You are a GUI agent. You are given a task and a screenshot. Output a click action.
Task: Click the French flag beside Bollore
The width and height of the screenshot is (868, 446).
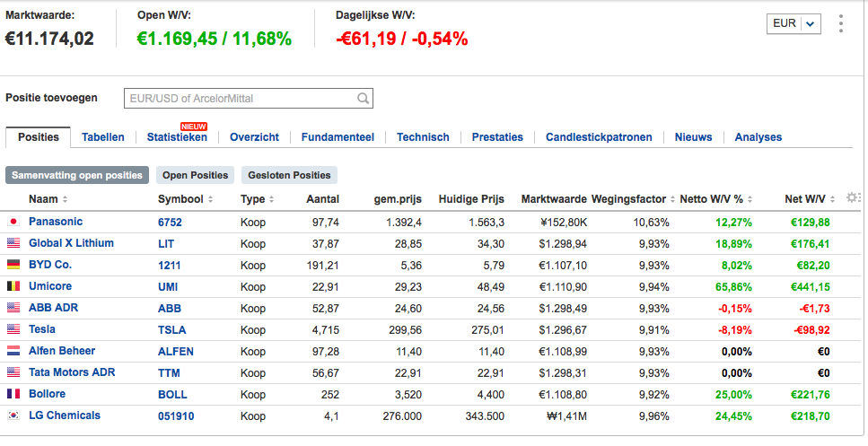tap(13, 394)
